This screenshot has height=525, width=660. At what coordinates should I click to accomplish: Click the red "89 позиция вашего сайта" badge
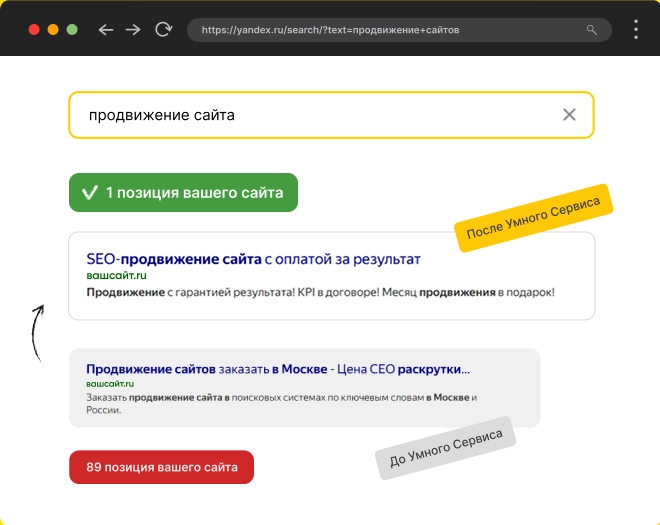tap(161, 467)
